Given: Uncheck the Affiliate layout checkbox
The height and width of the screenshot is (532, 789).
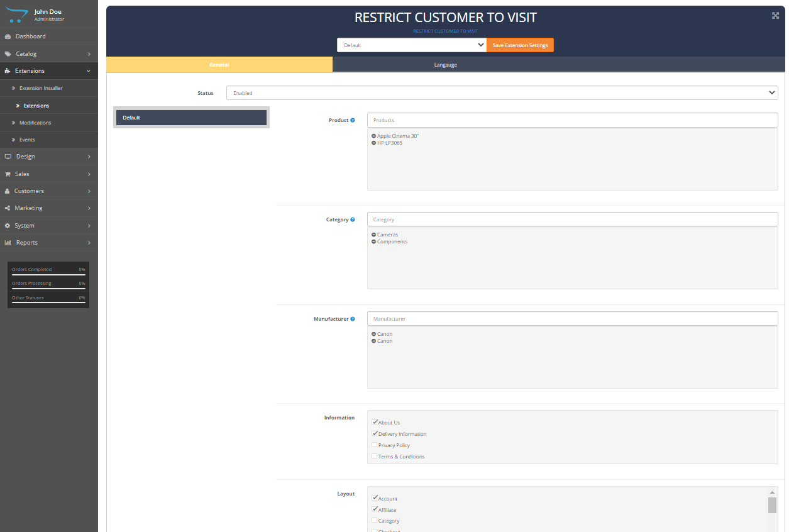Looking at the screenshot, I should [x=375, y=509].
